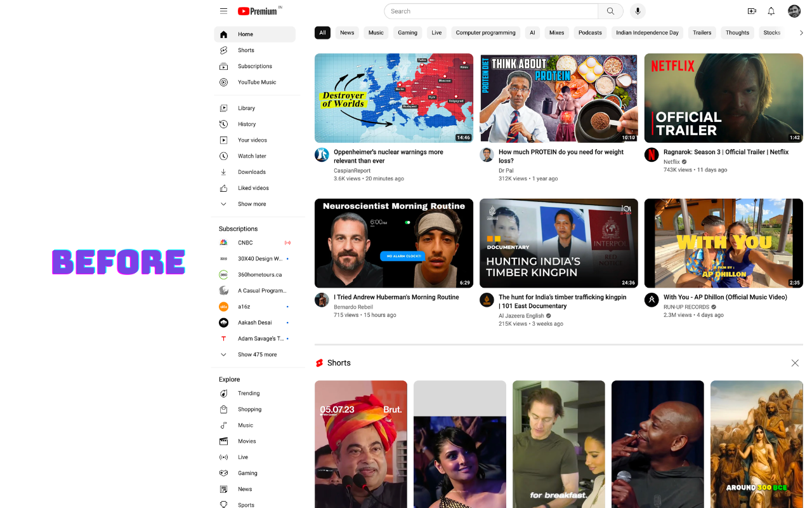Screen dimensions: 812x508
Task: Open the hamburger guide menu
Action: [223, 11]
